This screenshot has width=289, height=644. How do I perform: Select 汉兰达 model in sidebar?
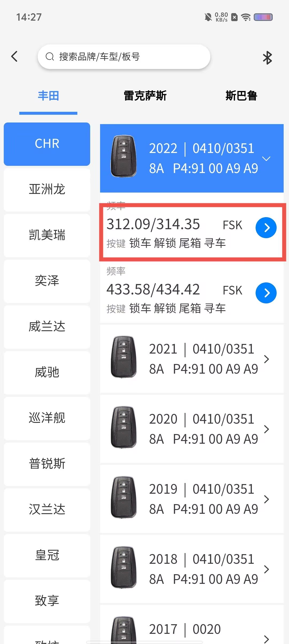tap(47, 509)
